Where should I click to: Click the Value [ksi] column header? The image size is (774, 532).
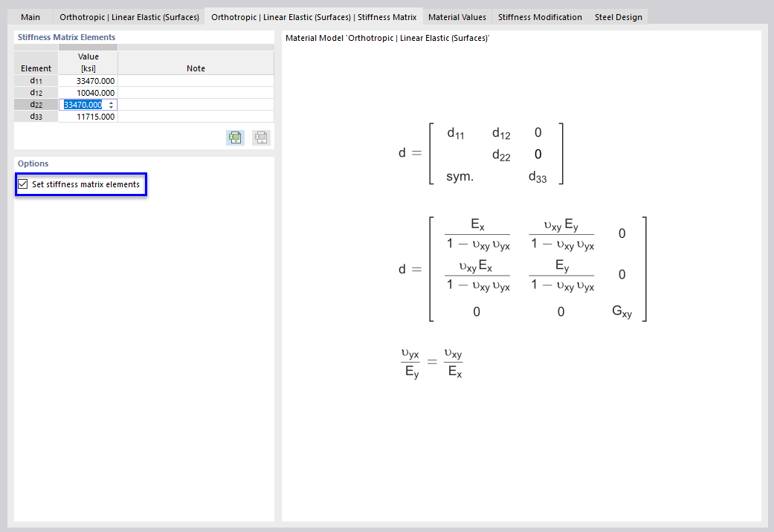coord(88,62)
